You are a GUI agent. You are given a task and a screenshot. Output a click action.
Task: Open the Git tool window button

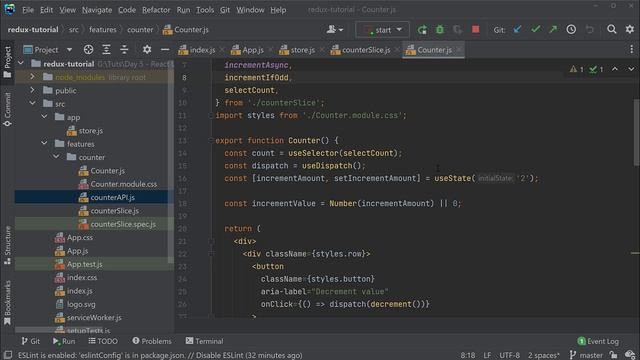31,341
